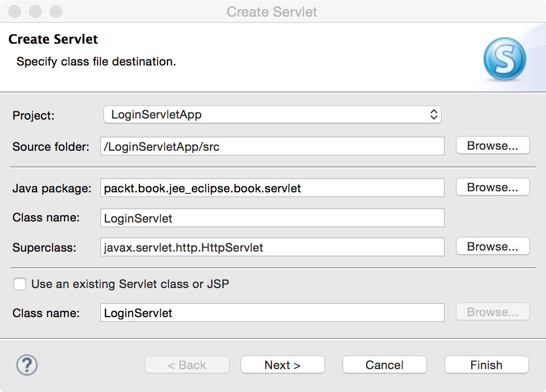The image size is (546, 392).
Task: Maximize the Create Servlet dialog
Action: [55, 11]
